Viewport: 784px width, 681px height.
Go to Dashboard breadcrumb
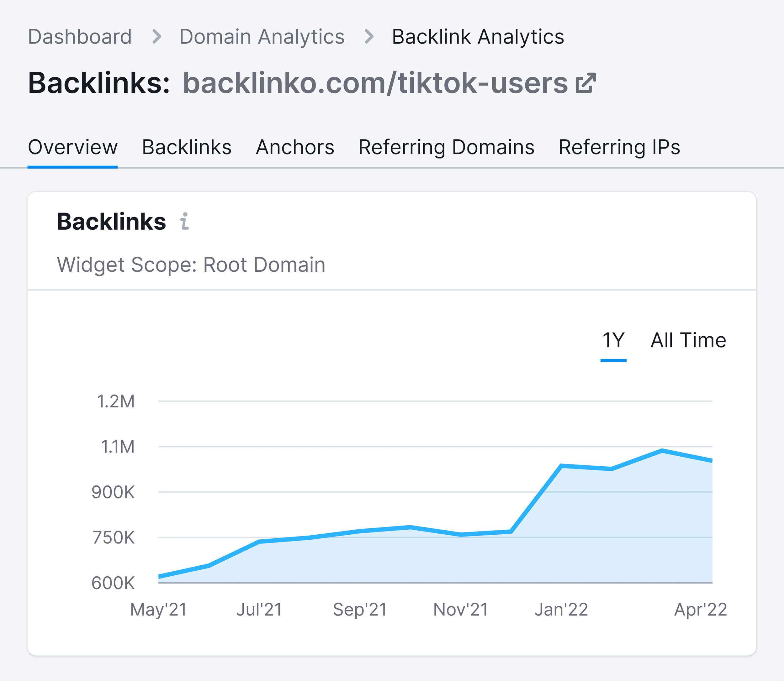click(x=80, y=37)
